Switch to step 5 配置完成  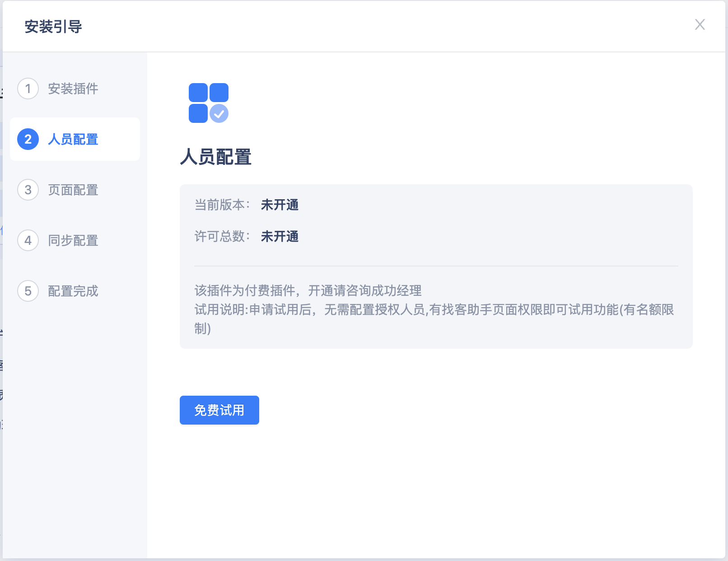click(75, 291)
